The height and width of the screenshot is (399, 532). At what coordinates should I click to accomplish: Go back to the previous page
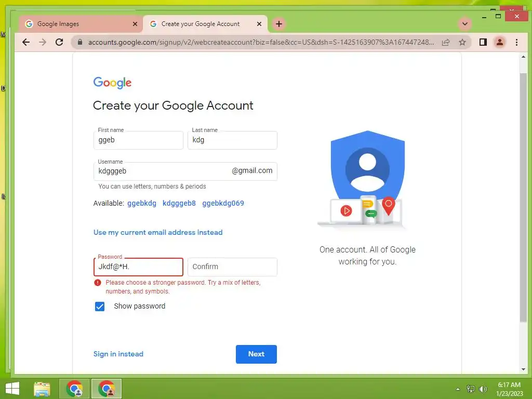[x=26, y=42]
